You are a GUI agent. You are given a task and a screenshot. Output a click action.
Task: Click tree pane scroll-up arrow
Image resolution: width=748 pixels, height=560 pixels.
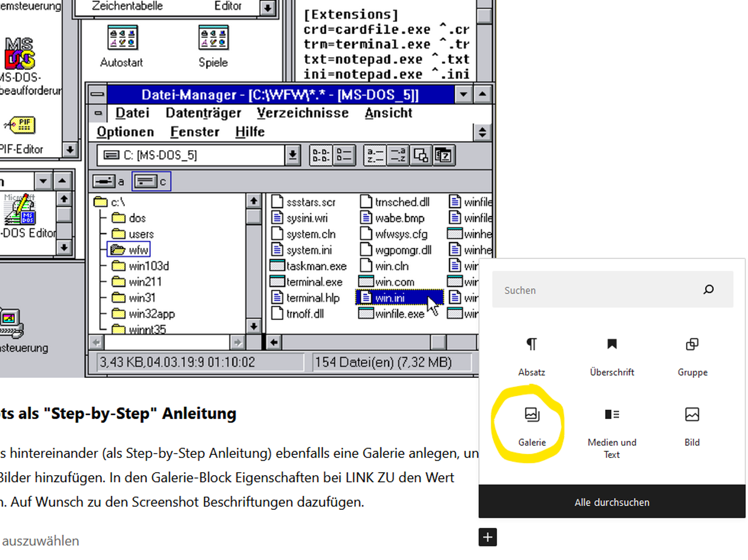pyautogui.click(x=254, y=201)
